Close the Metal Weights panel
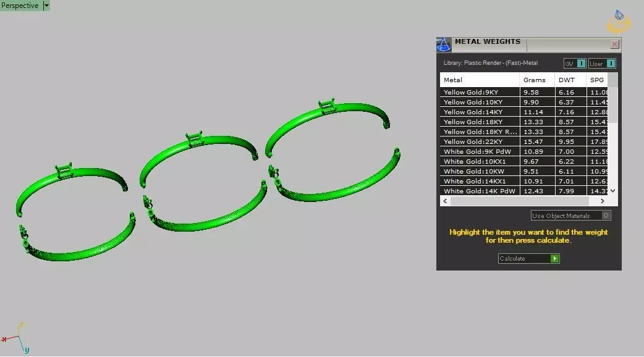Viewport: 644px width, 357px height. [x=614, y=44]
